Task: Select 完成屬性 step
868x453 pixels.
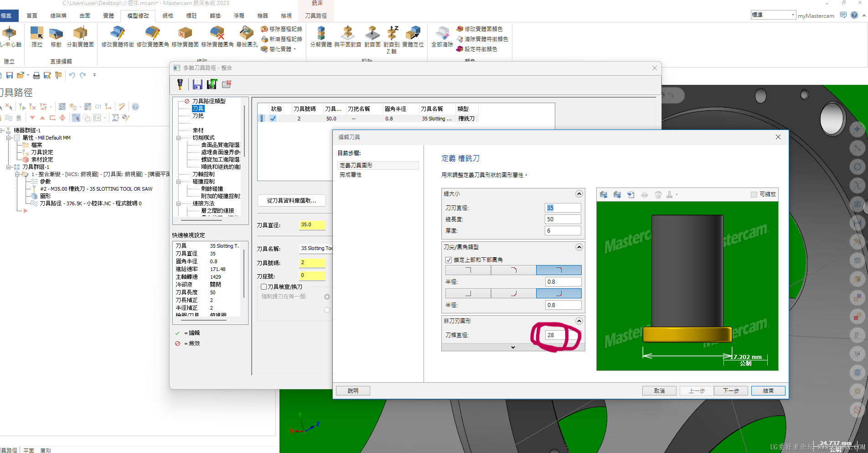Action: coord(351,175)
